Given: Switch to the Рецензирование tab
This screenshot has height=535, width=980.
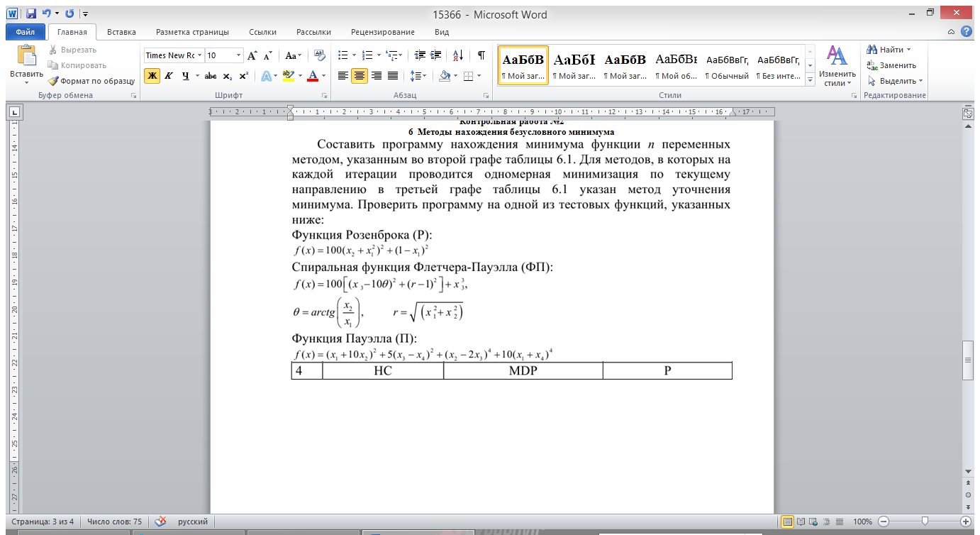Looking at the screenshot, I should tap(383, 32).
